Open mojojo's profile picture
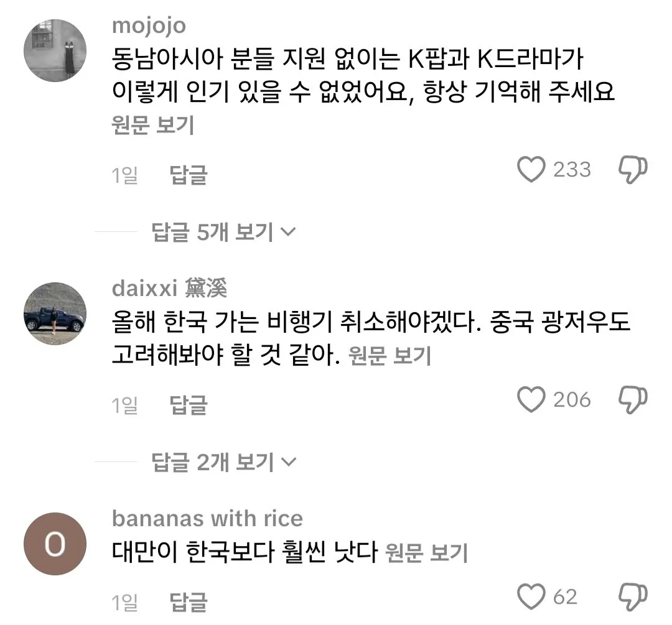 (55, 51)
